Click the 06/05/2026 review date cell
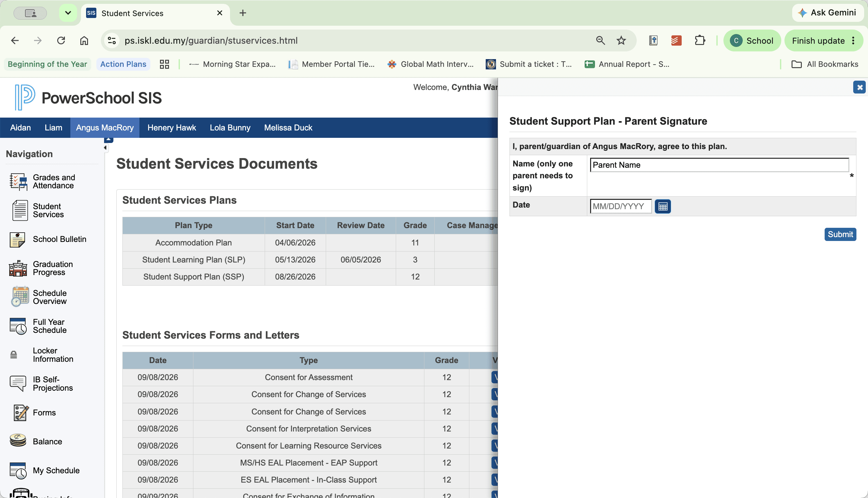This screenshot has width=868, height=498. coord(361,260)
